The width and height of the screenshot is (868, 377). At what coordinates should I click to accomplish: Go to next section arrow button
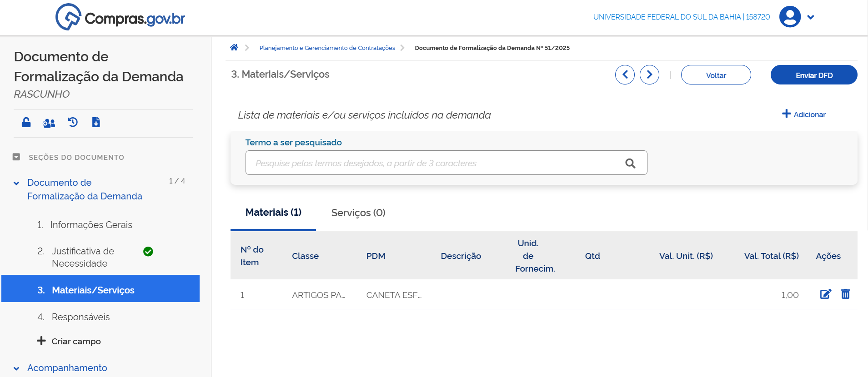pos(649,74)
